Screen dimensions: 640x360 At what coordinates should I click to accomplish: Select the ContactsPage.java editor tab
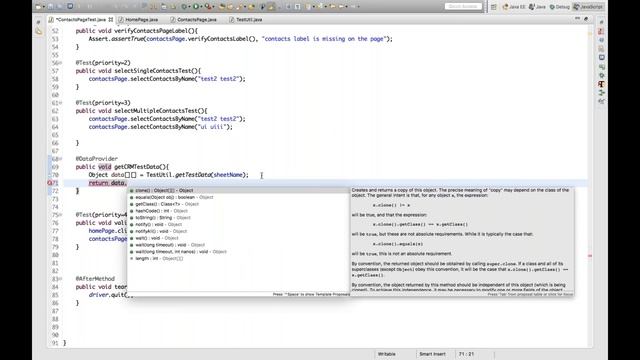[x=193, y=20]
